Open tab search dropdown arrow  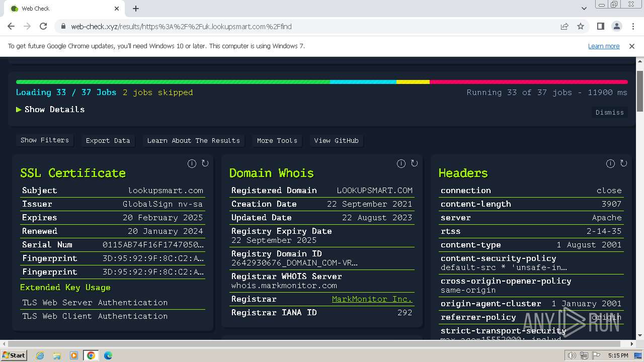click(x=584, y=9)
